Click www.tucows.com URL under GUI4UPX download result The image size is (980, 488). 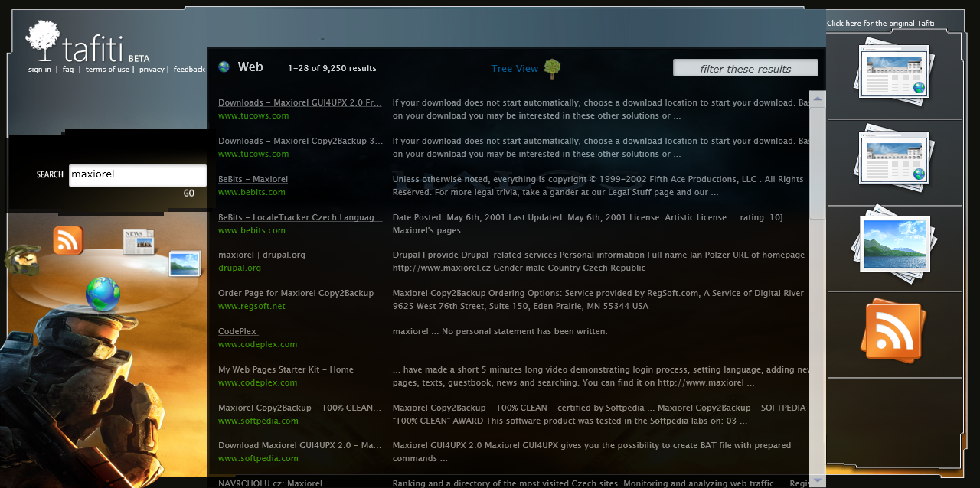pos(253,116)
